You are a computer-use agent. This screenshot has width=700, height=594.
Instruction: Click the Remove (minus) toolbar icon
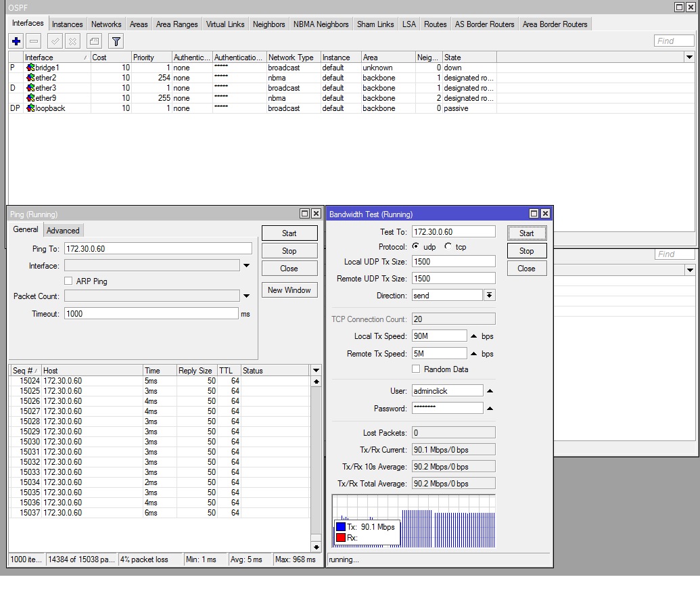(x=34, y=41)
